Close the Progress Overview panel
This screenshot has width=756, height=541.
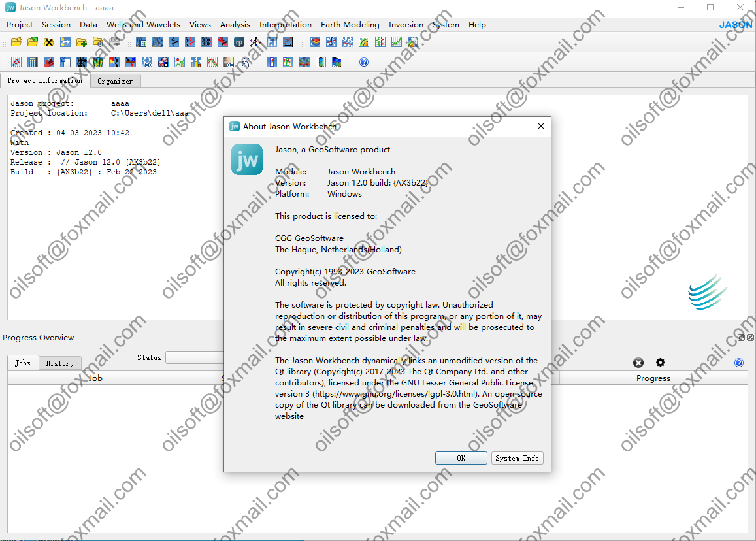[x=750, y=338]
